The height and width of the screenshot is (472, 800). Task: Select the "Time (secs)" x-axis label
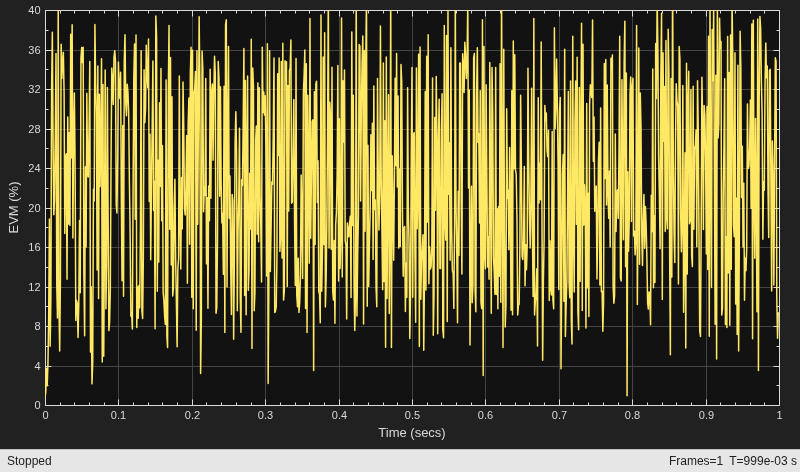pyautogui.click(x=412, y=433)
